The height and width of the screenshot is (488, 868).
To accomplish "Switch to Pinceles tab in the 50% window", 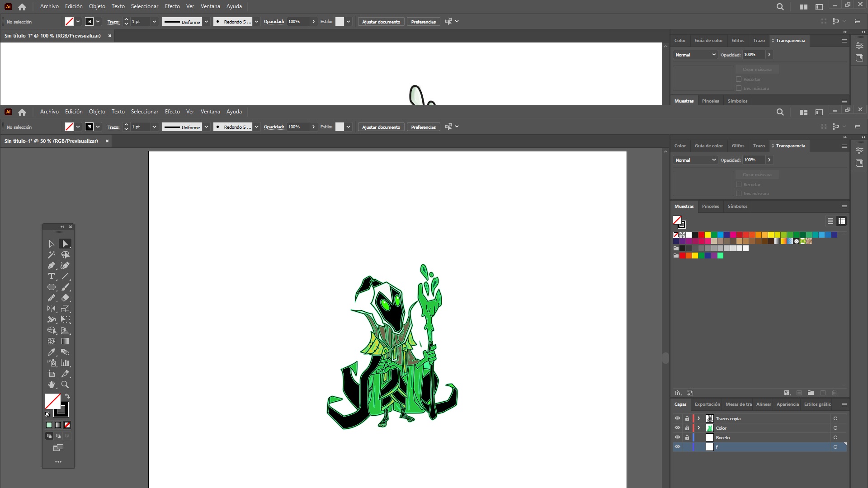I will 710,206.
